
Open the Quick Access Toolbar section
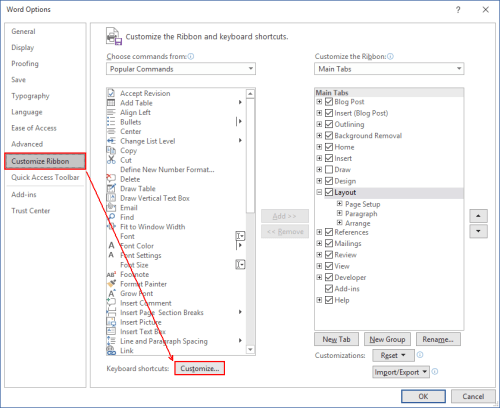click(x=45, y=177)
